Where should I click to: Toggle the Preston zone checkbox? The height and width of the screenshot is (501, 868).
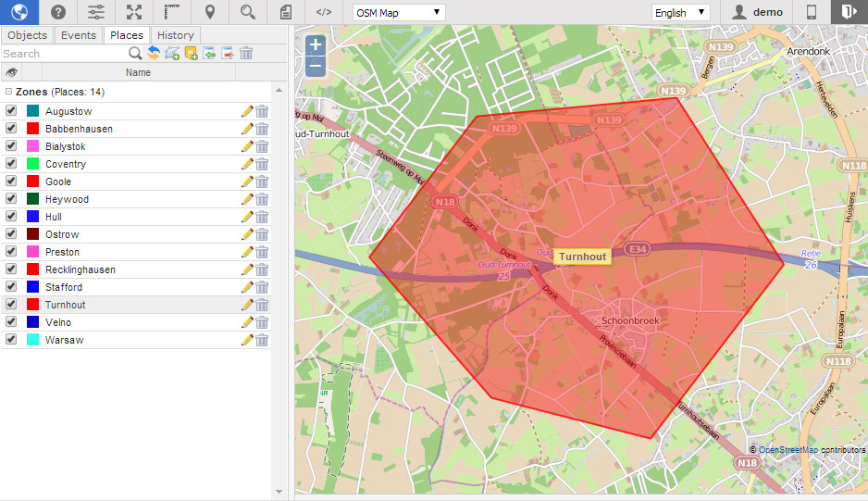11,252
